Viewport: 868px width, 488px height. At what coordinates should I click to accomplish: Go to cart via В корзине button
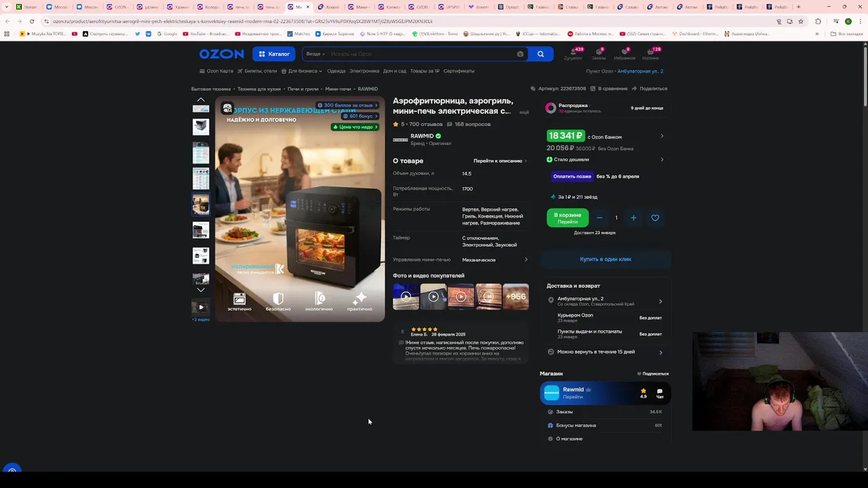[568, 218]
